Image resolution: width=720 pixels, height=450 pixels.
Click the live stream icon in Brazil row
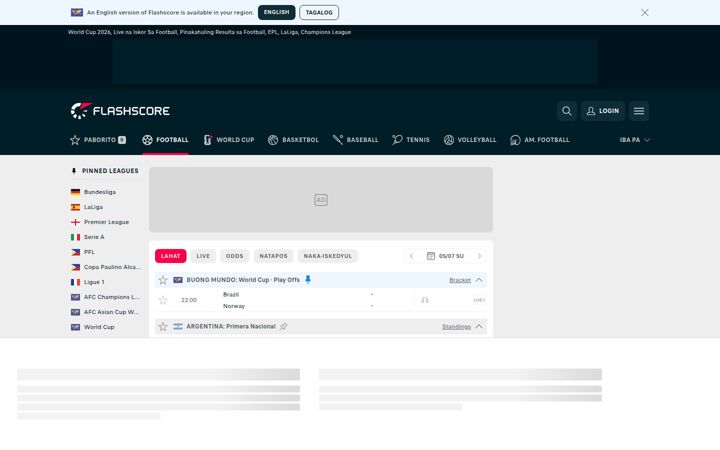(x=479, y=300)
